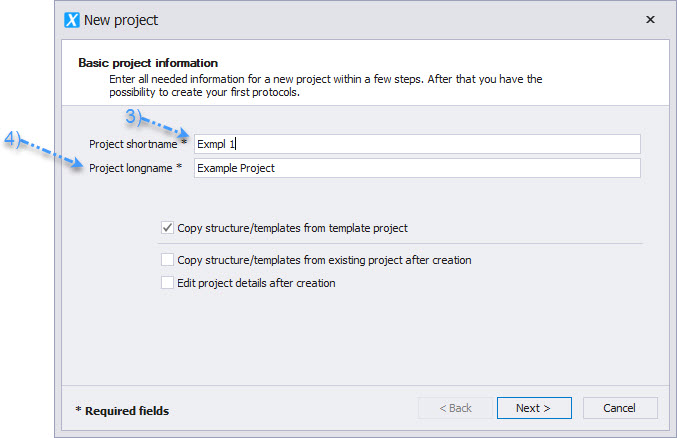Click the 'Edit project details after creation' label text

pos(256,283)
